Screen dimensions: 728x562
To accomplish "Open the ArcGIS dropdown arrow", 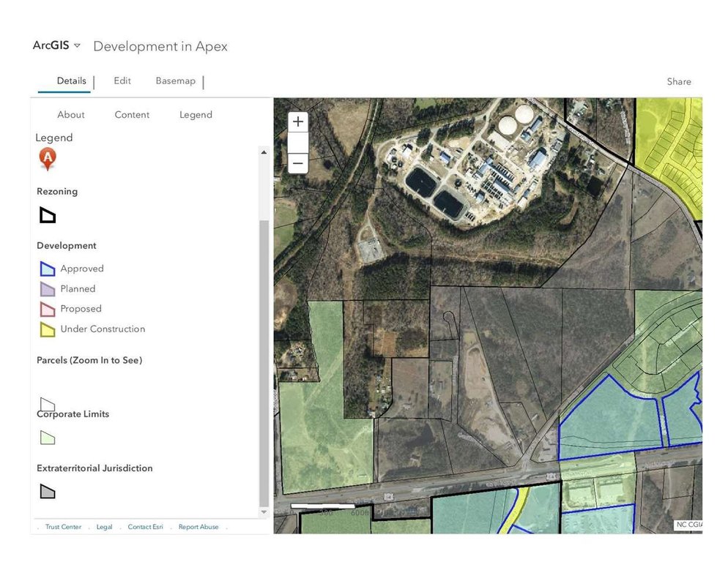I will click(x=78, y=45).
